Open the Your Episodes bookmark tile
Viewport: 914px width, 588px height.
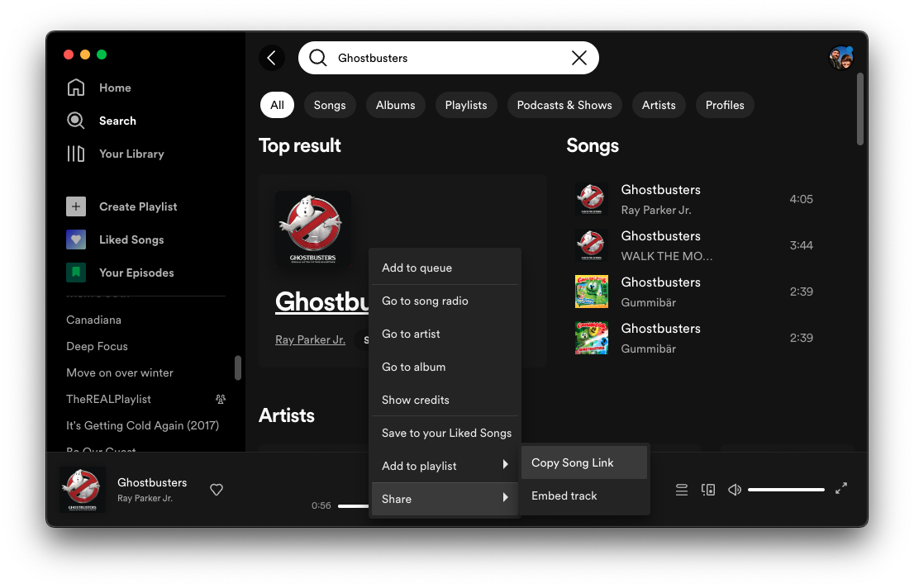coord(76,273)
